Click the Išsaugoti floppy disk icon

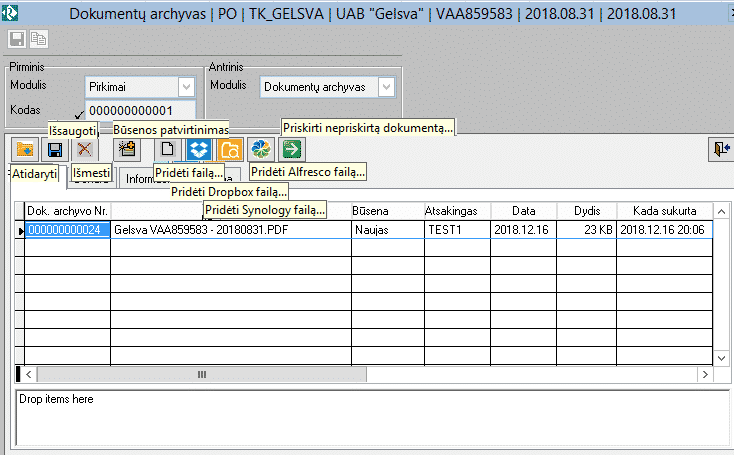[x=55, y=149]
